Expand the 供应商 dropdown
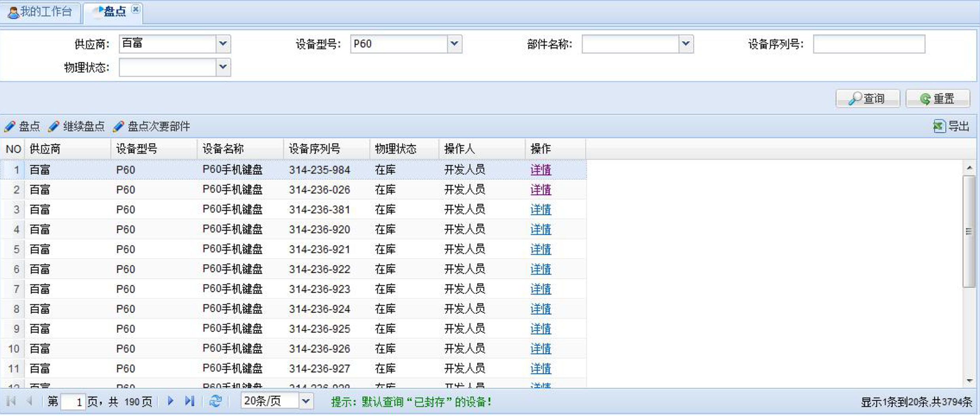The width and height of the screenshot is (980, 416). tap(223, 43)
